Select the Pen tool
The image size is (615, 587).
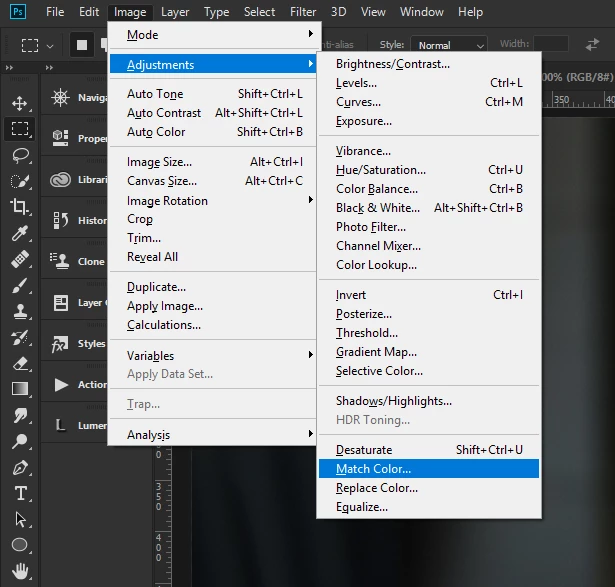tap(20, 467)
